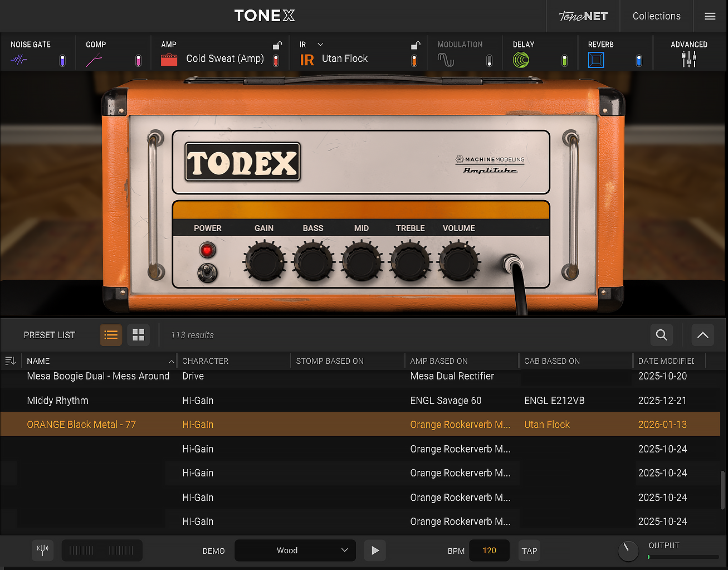The width and height of the screenshot is (728, 570).
Task: Switch preset list to list view
Action: (x=111, y=335)
